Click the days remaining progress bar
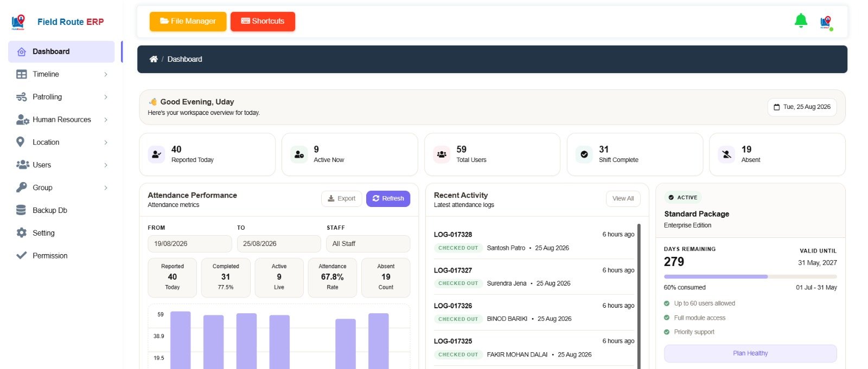This screenshot has height=369, width=868. point(750,276)
